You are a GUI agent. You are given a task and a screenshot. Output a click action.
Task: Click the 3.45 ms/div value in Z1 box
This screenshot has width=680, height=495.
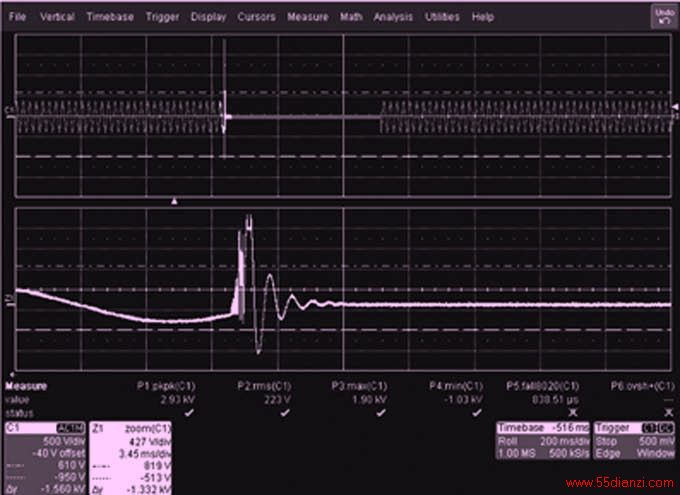(145, 454)
